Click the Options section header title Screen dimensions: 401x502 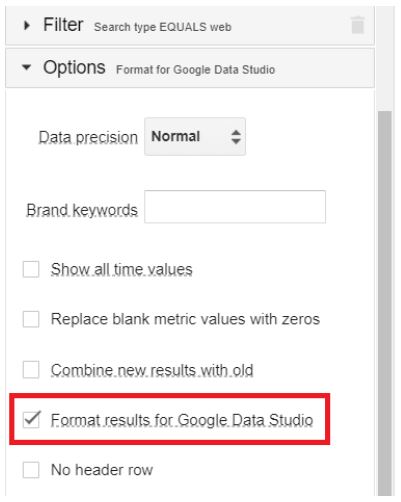74,67
